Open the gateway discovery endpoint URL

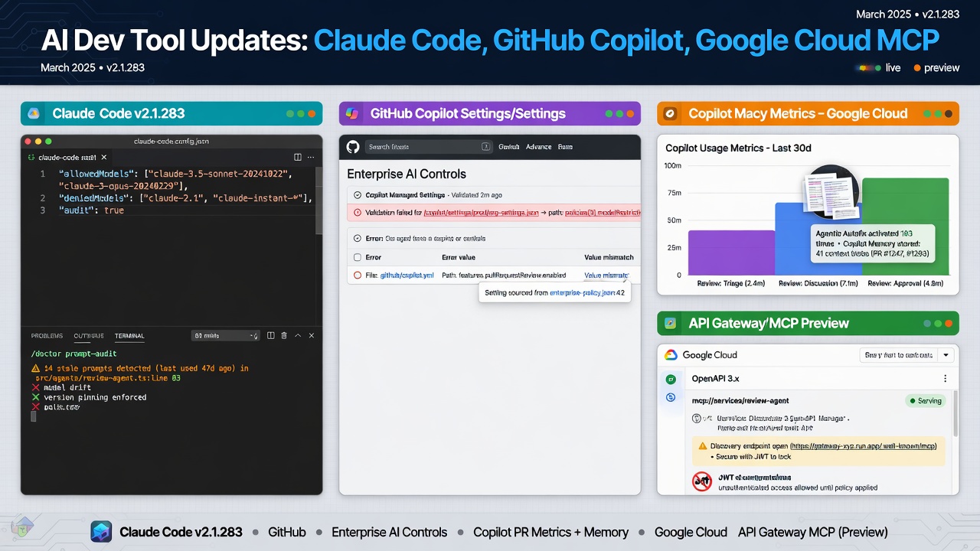(x=863, y=445)
